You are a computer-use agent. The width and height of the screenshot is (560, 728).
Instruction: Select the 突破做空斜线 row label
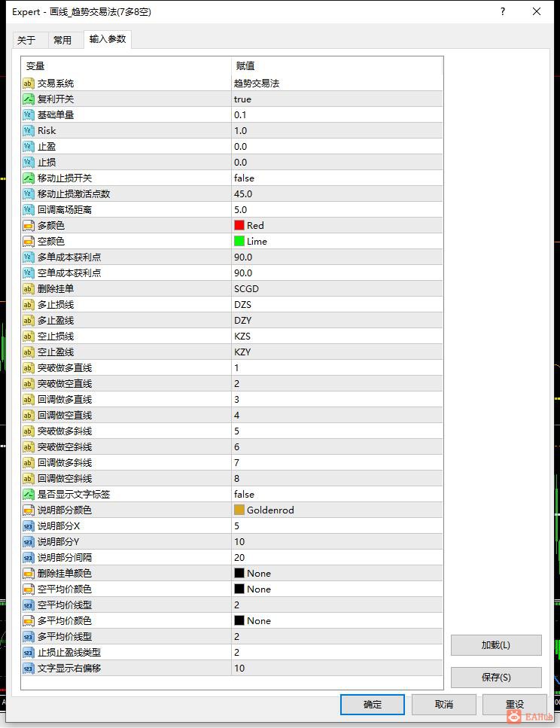point(65,447)
